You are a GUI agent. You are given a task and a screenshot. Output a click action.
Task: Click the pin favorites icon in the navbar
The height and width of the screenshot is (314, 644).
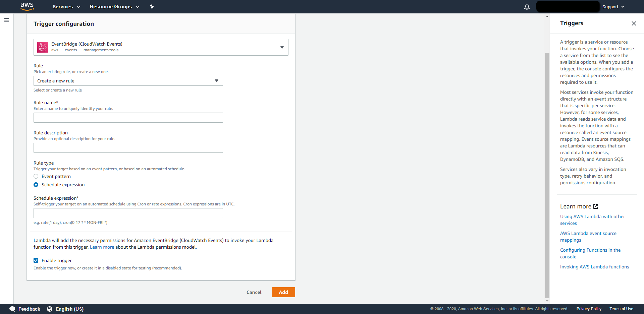coord(152,6)
